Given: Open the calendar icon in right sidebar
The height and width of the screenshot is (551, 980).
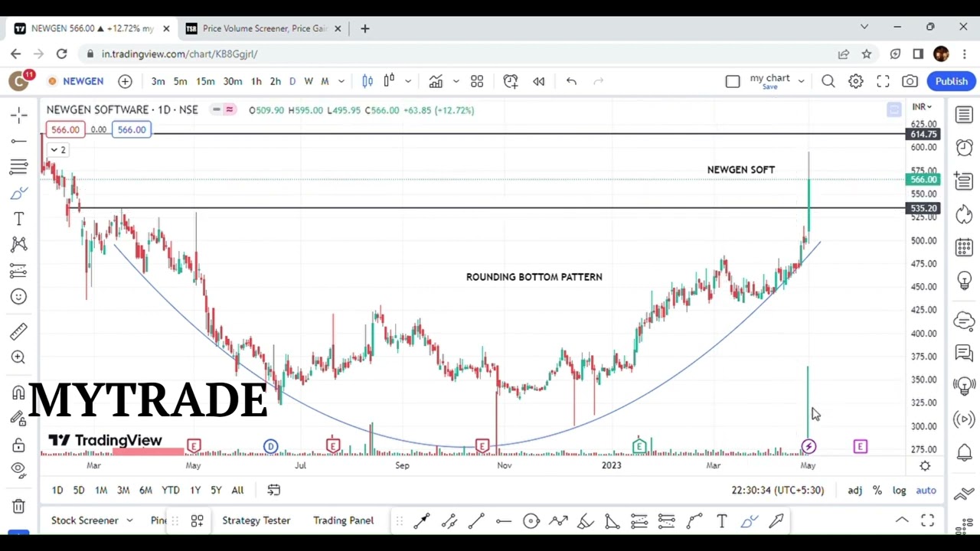Looking at the screenshot, I should click(964, 247).
